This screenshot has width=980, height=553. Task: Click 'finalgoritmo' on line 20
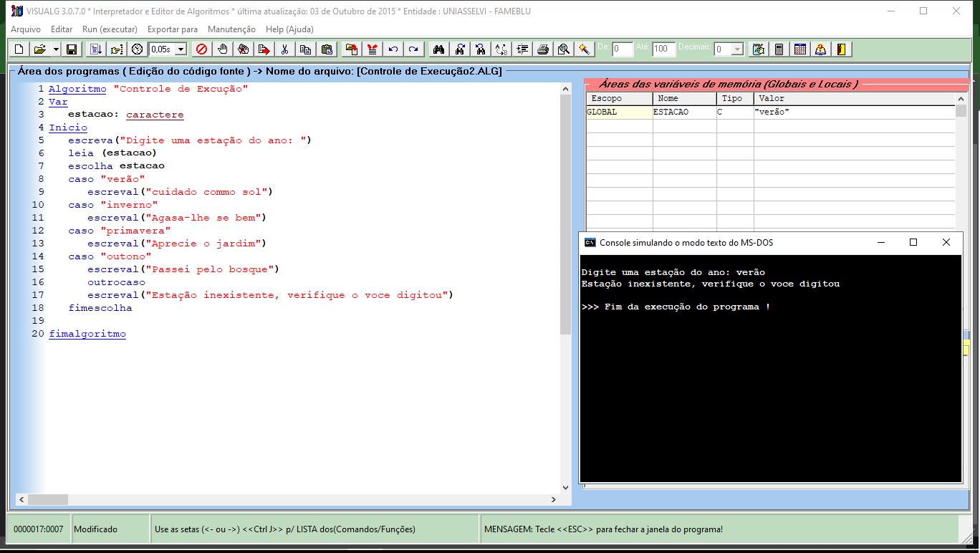click(87, 334)
